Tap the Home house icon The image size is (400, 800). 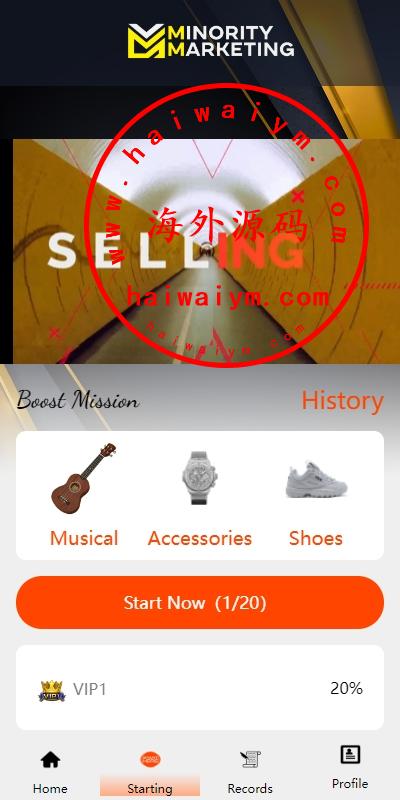pyautogui.click(x=50, y=760)
